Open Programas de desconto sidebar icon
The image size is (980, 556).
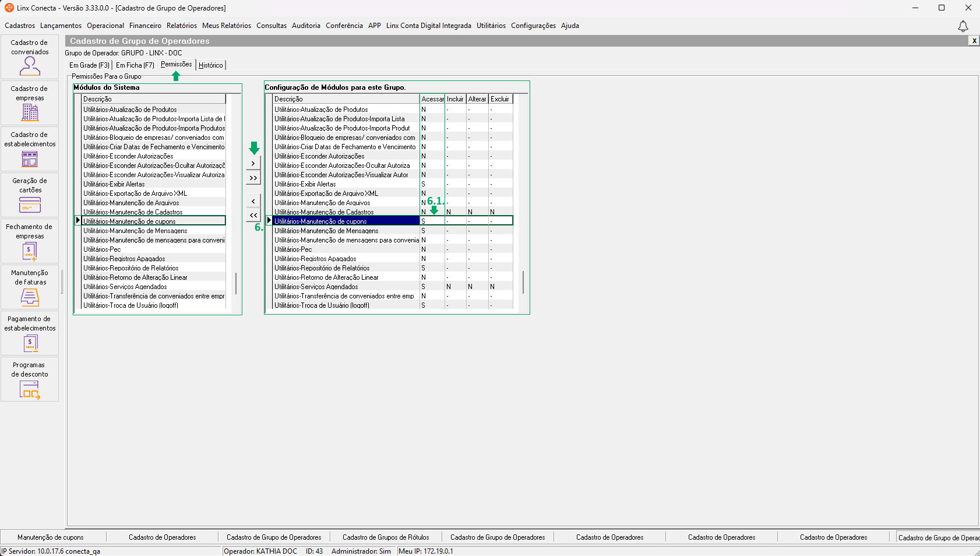30,379
